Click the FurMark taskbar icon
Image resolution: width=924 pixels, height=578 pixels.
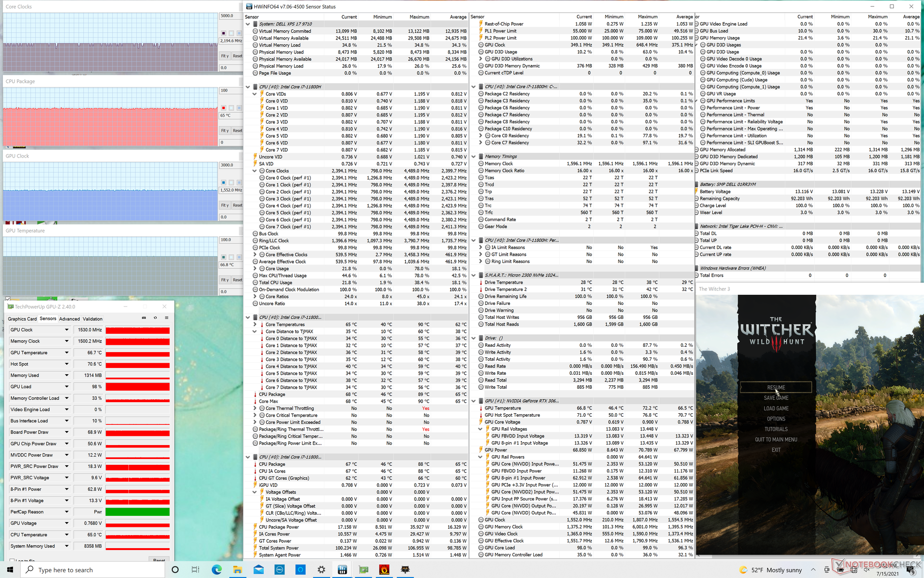click(384, 570)
